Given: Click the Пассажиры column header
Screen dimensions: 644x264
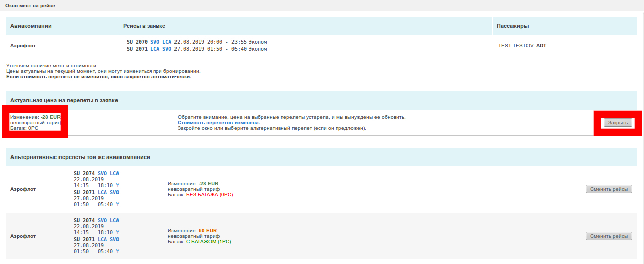Looking at the screenshot, I should 512,26.
